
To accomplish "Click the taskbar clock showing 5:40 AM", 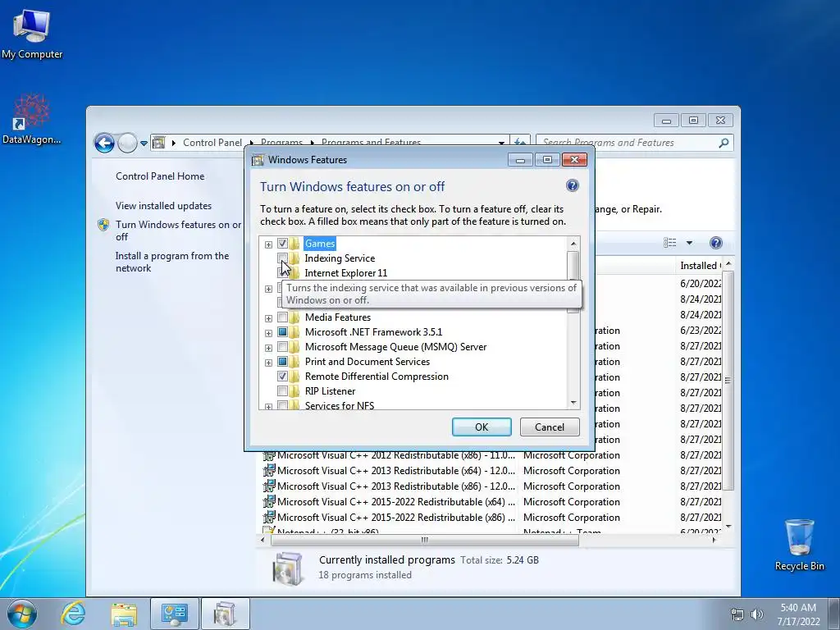I will point(798,614).
